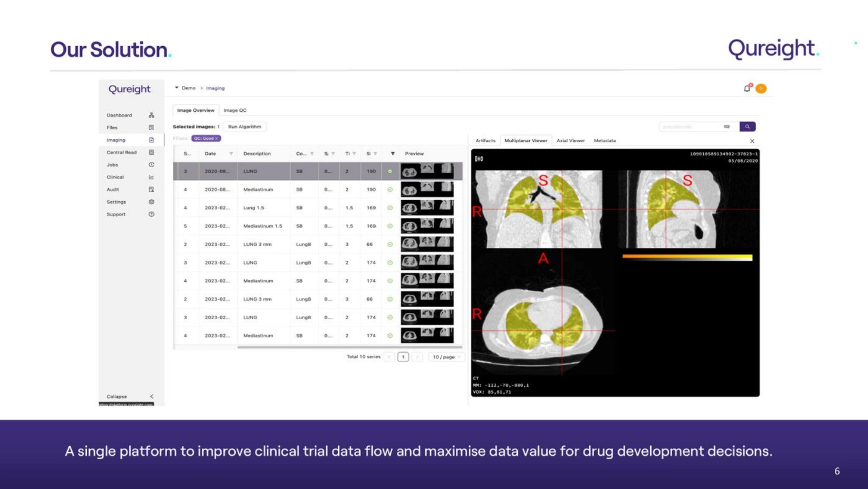Open the Artifacts tab

coord(485,141)
